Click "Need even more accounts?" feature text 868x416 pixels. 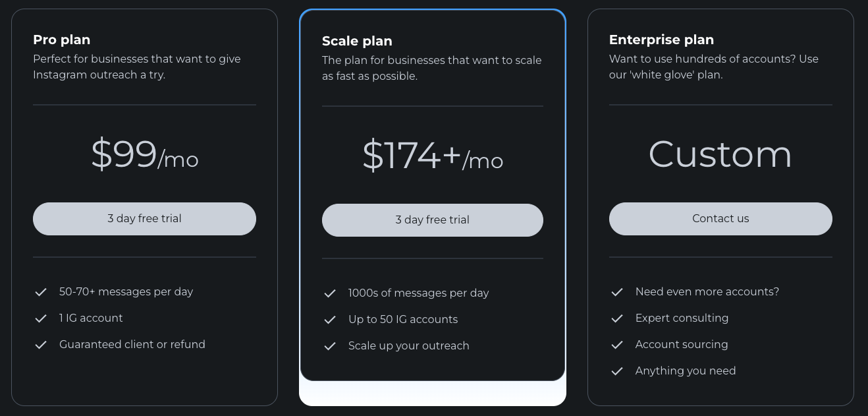707,291
